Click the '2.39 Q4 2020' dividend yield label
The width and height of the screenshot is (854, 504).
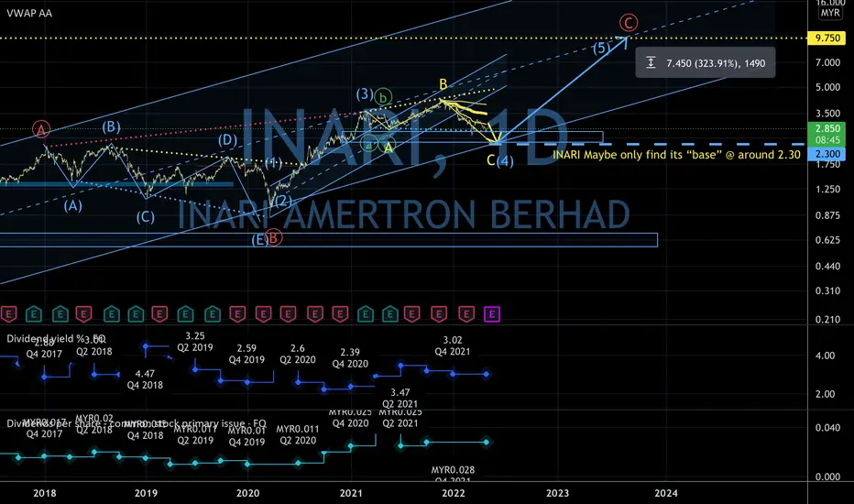click(350, 358)
